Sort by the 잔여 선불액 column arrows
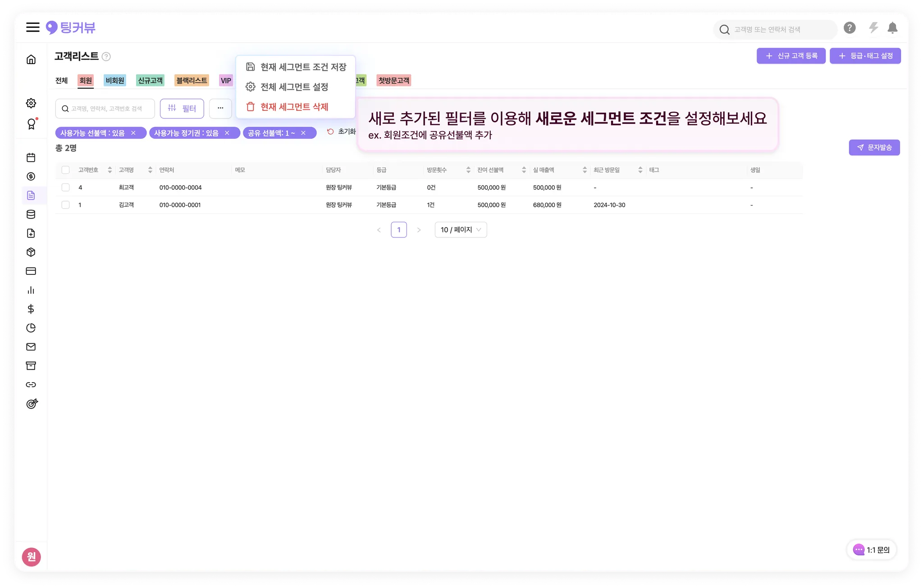This screenshot has height=588, width=923. click(524, 170)
